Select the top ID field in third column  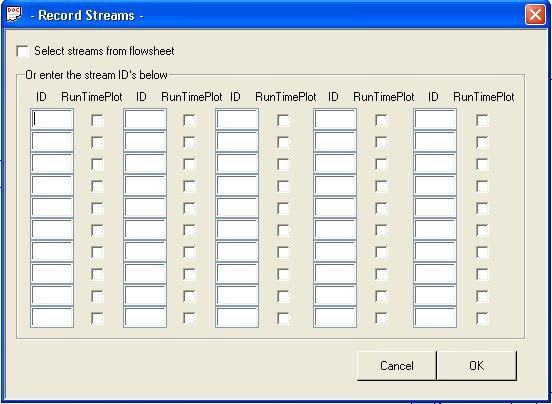point(237,119)
